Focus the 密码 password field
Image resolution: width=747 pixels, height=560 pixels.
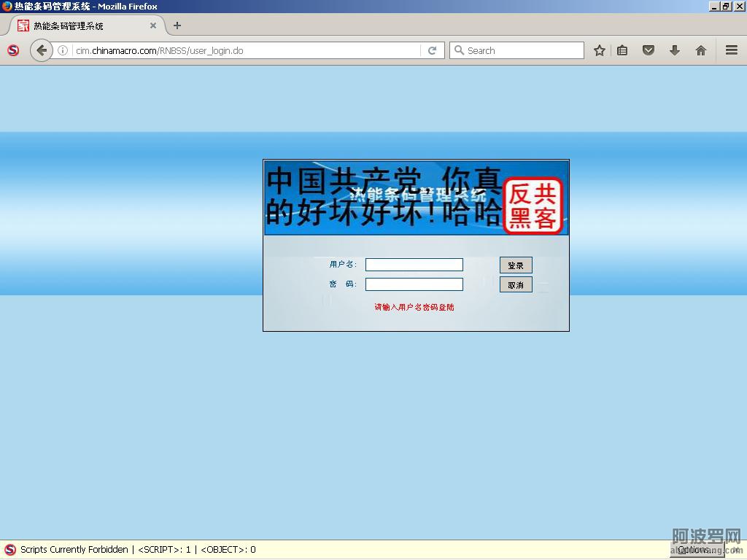[x=414, y=284]
